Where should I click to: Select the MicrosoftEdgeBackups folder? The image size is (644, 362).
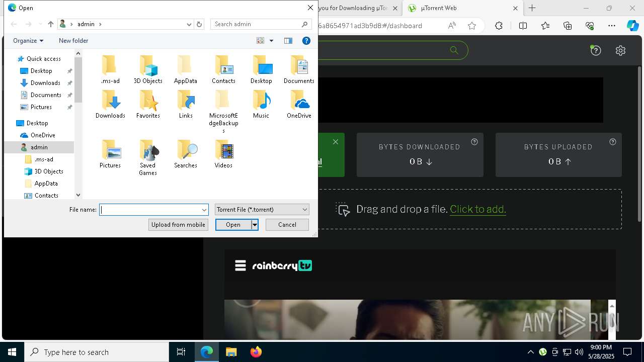223,112
